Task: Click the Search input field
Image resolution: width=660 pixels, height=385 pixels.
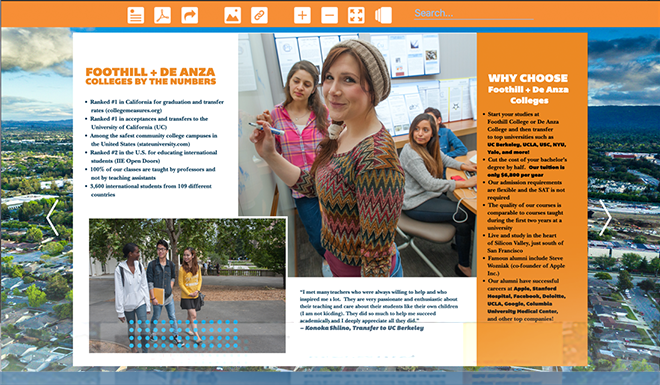Action: [474, 13]
